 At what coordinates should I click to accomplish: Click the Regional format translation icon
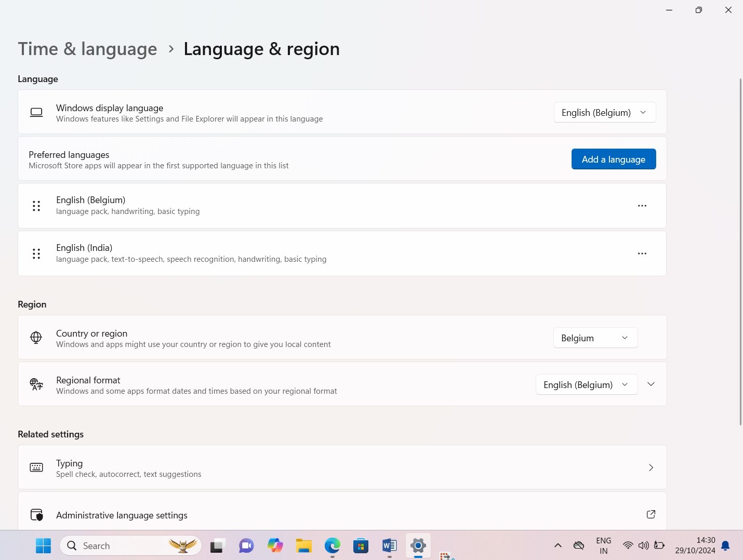(36, 384)
